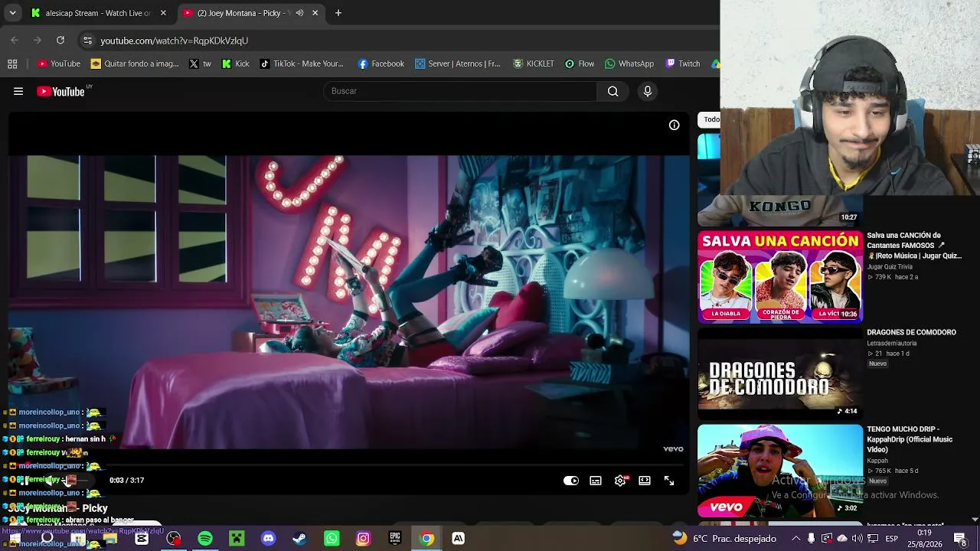Open the 'Dragones de Comodoro' video thumbnail
980x551 pixels.
780,374
